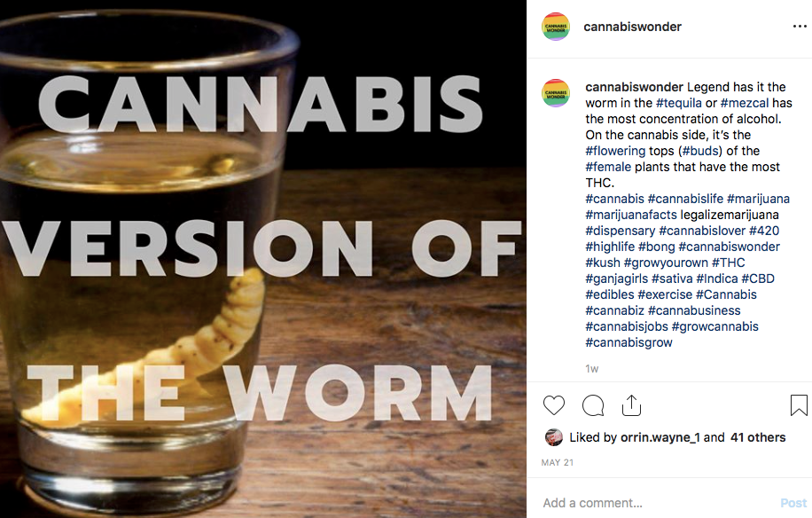Open the #marijuanafacts hashtag
The image size is (812, 518).
point(631,215)
